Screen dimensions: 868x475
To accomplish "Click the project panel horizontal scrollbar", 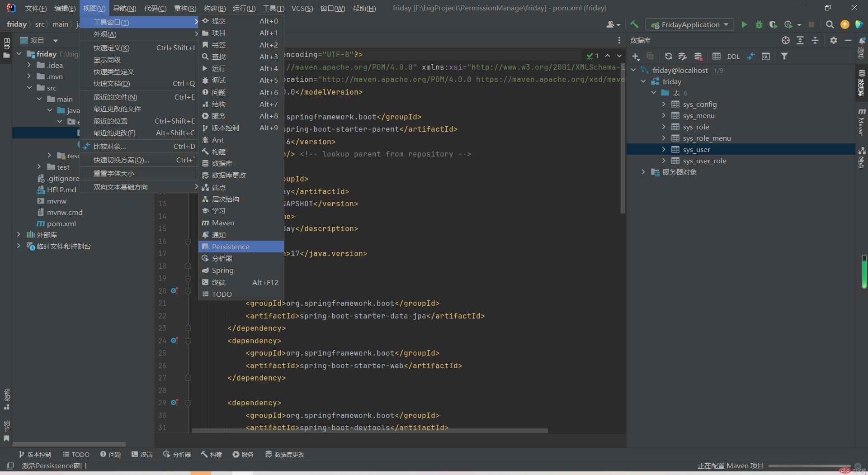I will coord(69,444).
